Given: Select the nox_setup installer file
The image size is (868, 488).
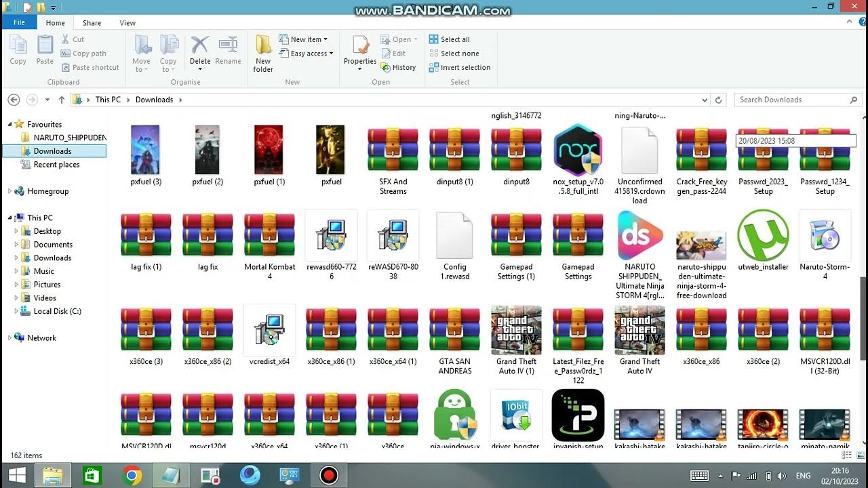Looking at the screenshot, I should point(578,160).
